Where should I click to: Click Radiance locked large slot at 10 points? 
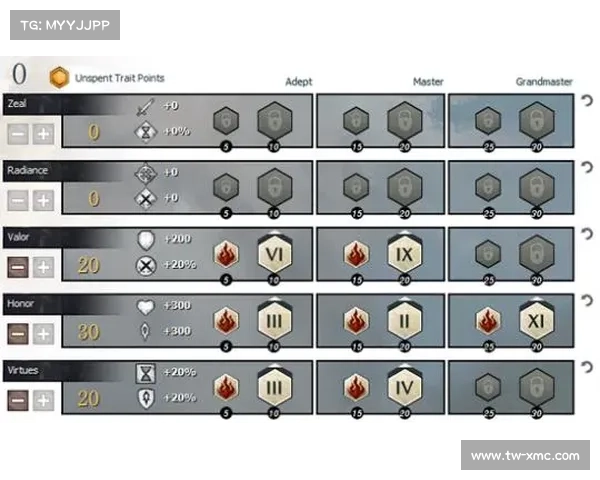[274, 188]
